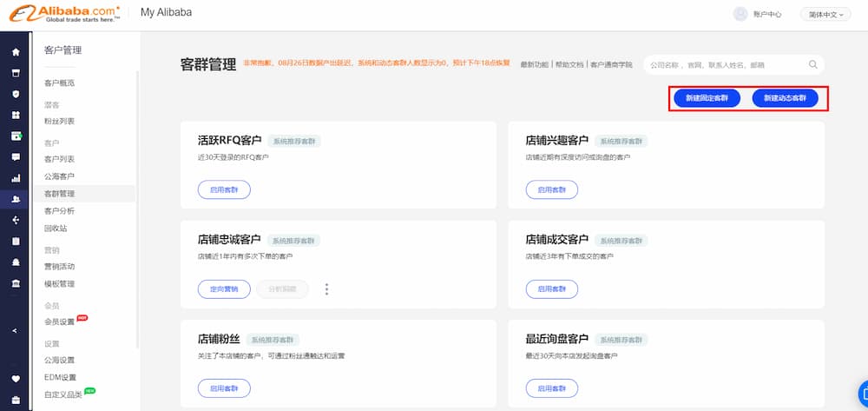Click the bell-shaped icon in dark sidebar
The height and width of the screenshot is (411, 868).
16,262
